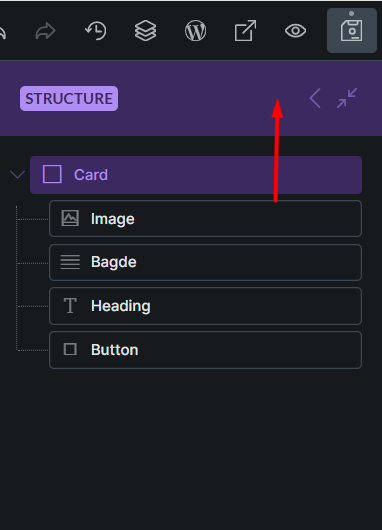Collapse all structure items with arrows icon

347,98
